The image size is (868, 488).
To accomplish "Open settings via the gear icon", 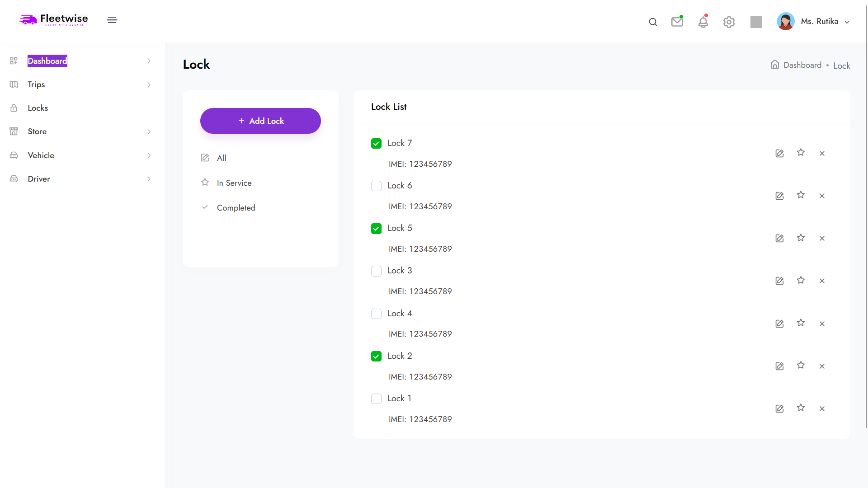I will [x=729, y=22].
